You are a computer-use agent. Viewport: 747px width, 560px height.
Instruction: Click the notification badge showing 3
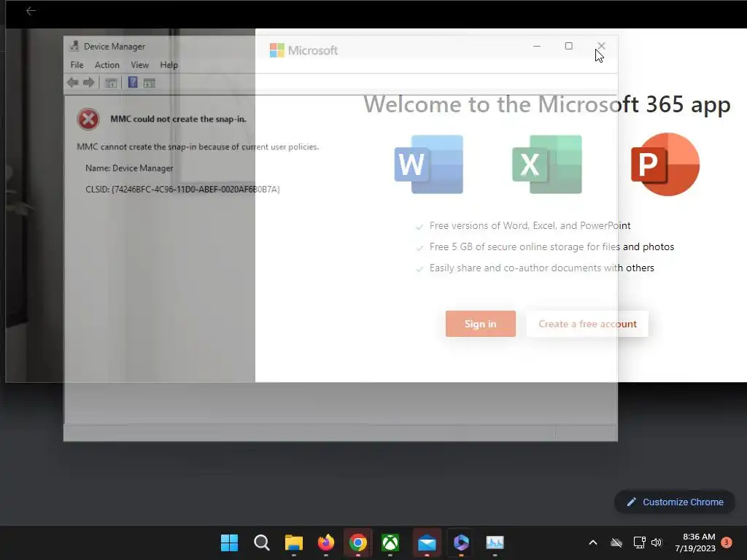coord(727,542)
